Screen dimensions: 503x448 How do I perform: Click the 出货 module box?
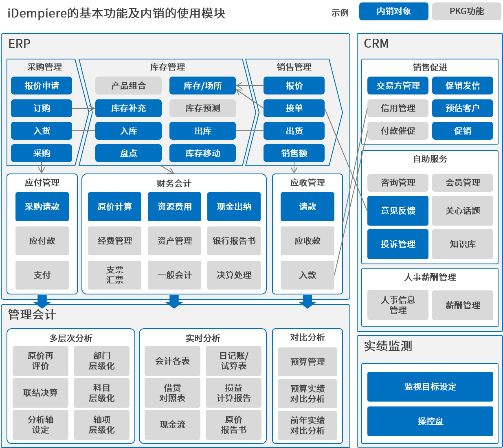(x=294, y=131)
